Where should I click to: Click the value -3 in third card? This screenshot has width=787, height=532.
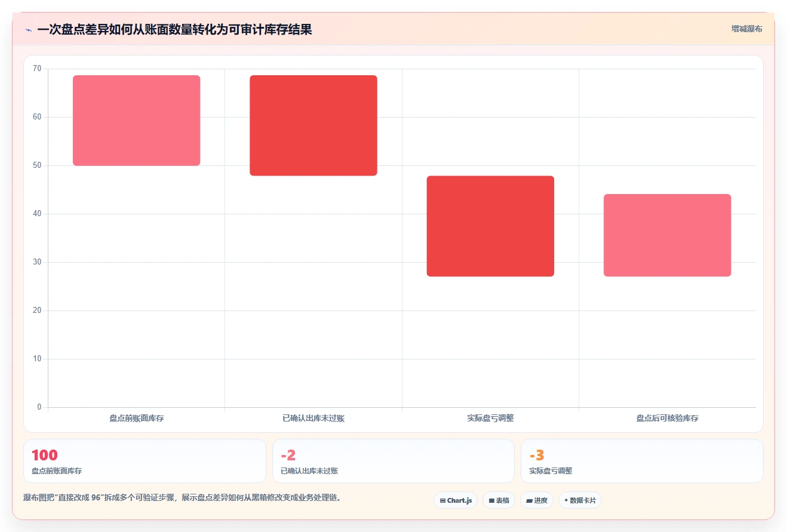537,456
